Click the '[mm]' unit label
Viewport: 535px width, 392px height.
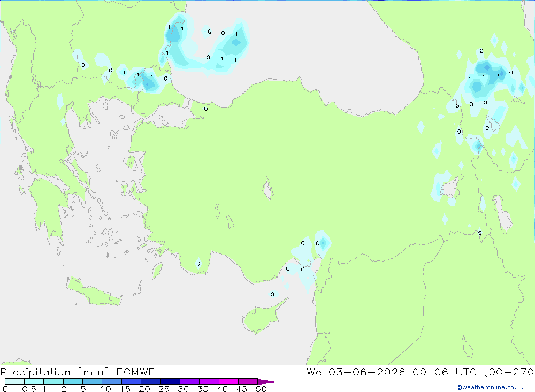click(x=94, y=372)
